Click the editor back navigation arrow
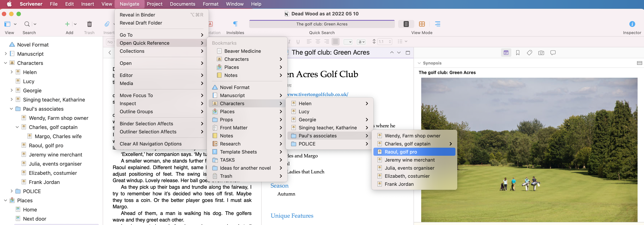The image size is (644, 225). tap(109, 53)
